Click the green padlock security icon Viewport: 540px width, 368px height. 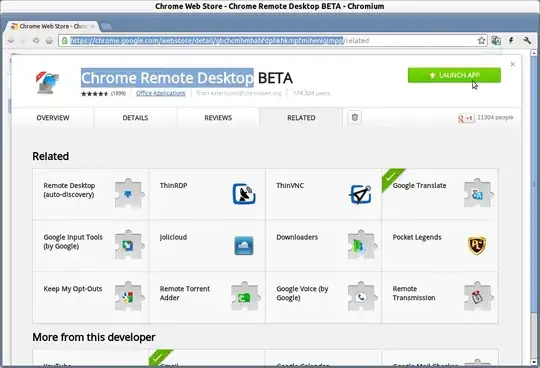(64, 41)
